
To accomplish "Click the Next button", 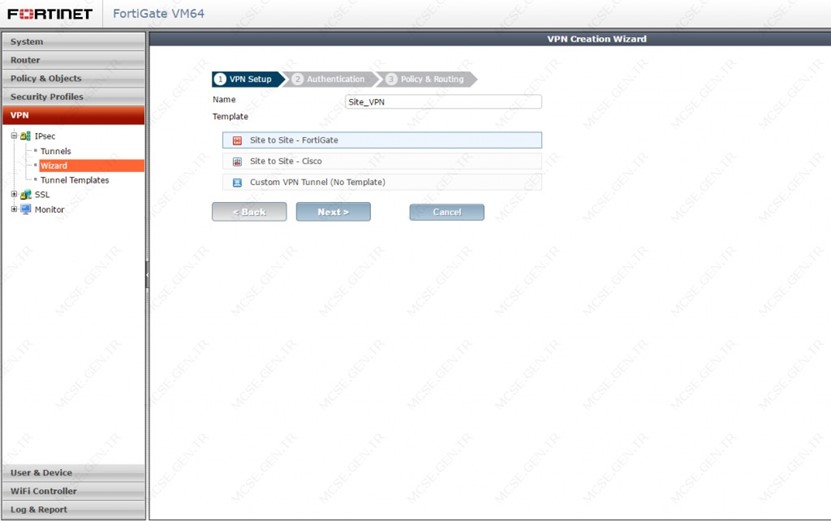I will pos(333,212).
